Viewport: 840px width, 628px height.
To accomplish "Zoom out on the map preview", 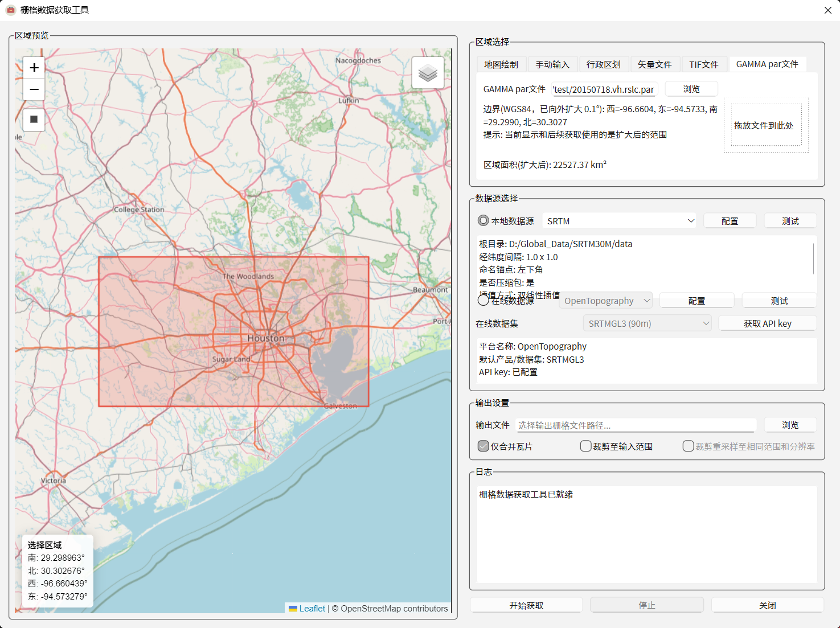I will [x=34, y=89].
